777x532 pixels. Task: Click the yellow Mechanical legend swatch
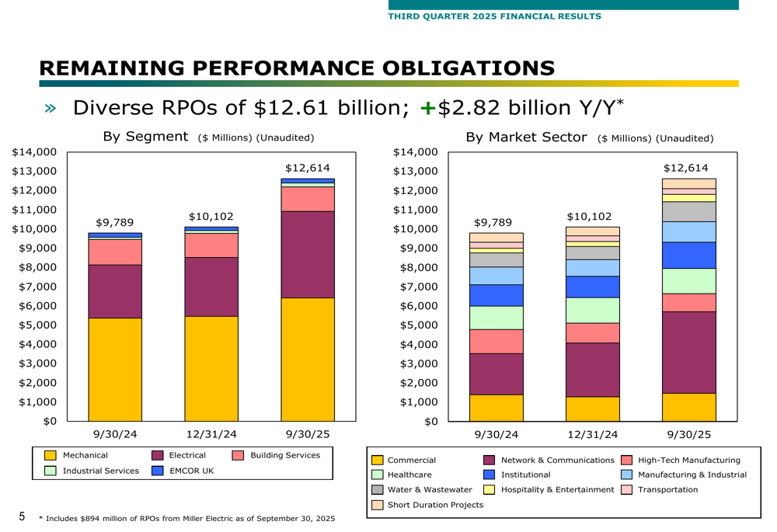[51, 456]
